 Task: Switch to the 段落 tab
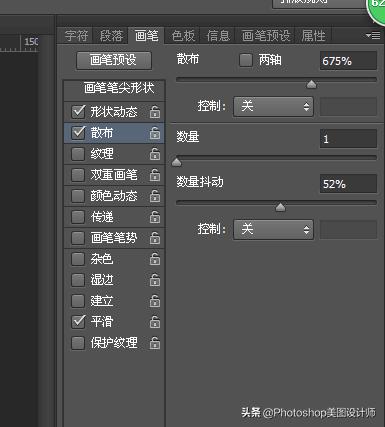(111, 36)
